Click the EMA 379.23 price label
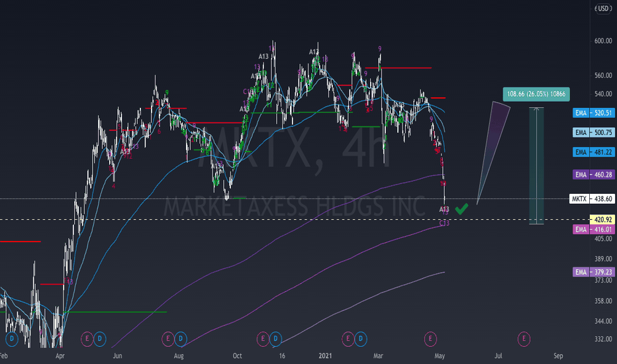Image resolution: width=617 pixels, height=364 pixels. 593,272
